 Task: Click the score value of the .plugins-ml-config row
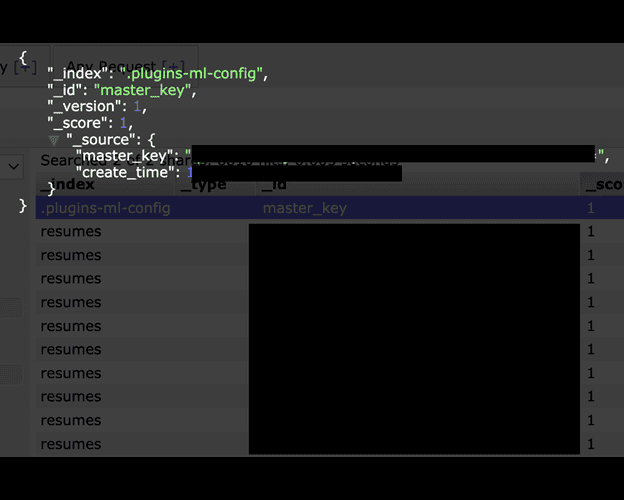[x=591, y=208]
